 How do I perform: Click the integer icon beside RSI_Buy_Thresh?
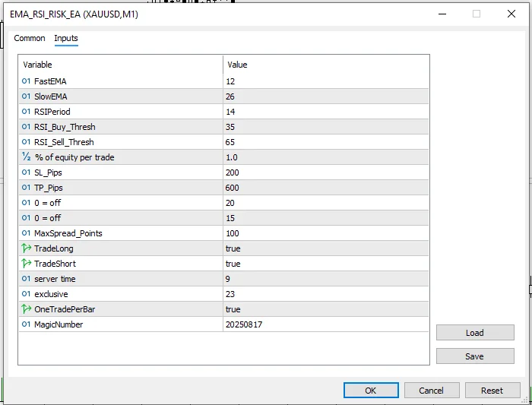pyautogui.click(x=26, y=127)
